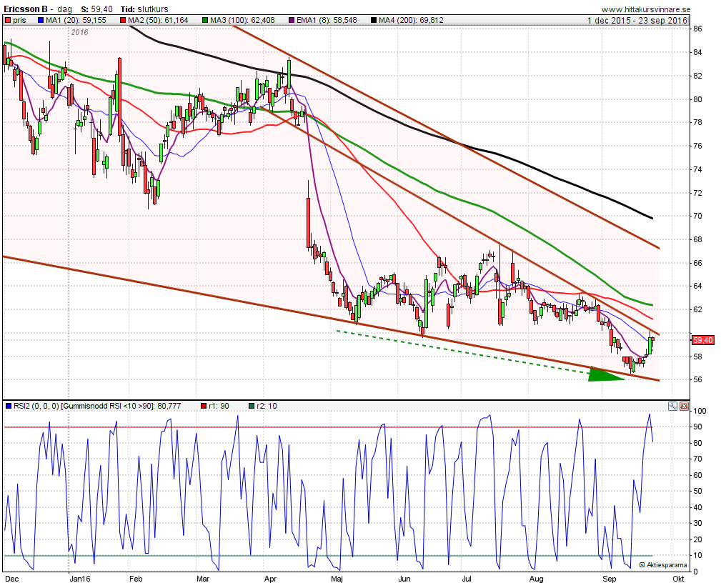Viewport: 721px width, 588px height.
Task: Click the '© Aktiesparama' copyright text
Action: tap(664, 565)
